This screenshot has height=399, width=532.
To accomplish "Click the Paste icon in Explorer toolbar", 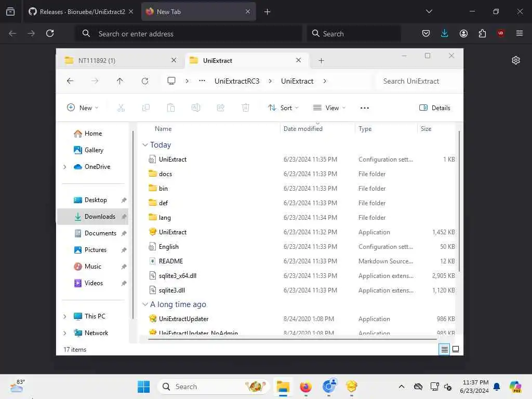I will tap(171, 108).
